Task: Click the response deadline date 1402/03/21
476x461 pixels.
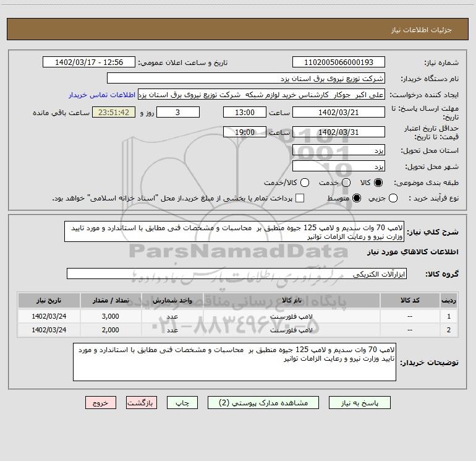Action: point(339,113)
